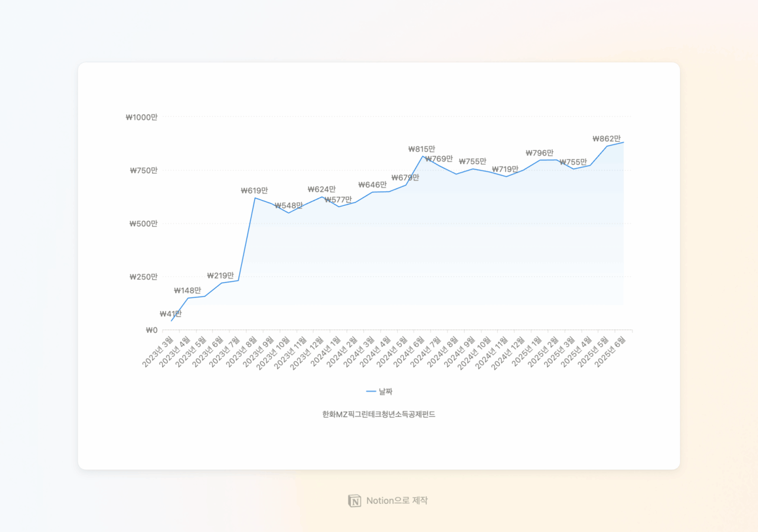Click the "2025년 5월" x-axis label
The image size is (758, 532).
[593, 352]
